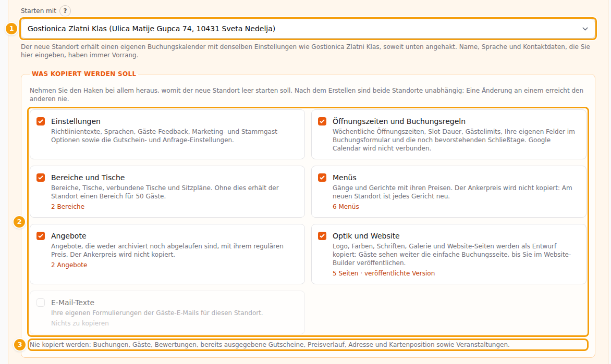This screenshot has width=611, height=364.
Task: Click the 'Nichts zu kopieren' note
Action: [x=80, y=323]
